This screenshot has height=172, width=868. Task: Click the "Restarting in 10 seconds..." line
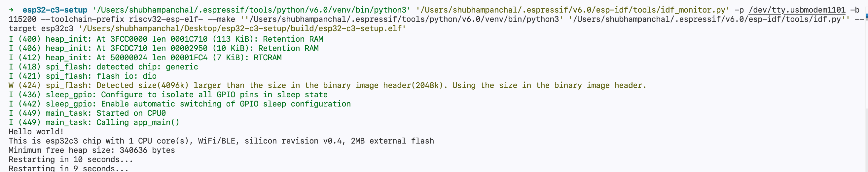click(x=71, y=159)
